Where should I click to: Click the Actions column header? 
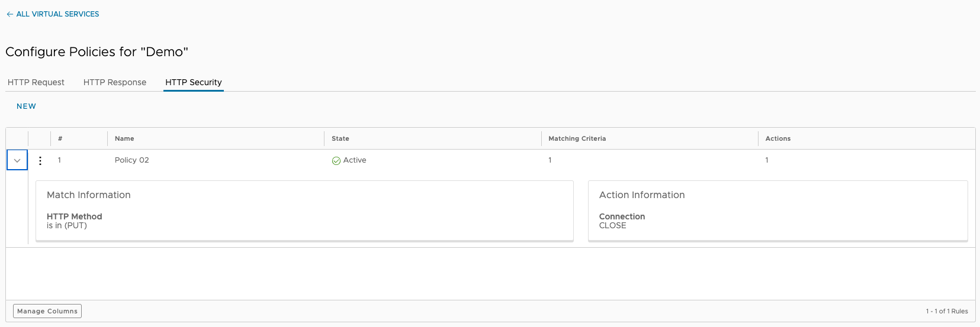(778, 138)
